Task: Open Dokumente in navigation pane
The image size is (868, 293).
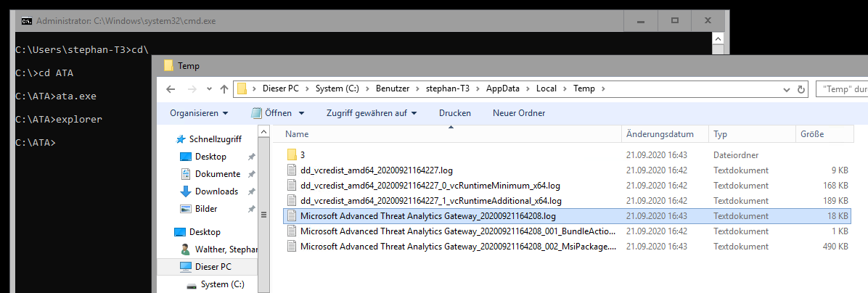Action: point(218,174)
